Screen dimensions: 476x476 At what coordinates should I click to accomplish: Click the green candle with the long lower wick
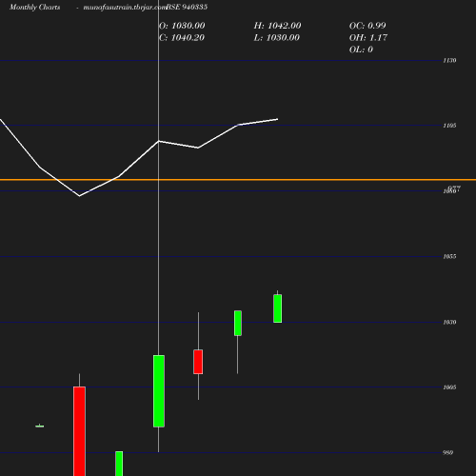click(238, 323)
